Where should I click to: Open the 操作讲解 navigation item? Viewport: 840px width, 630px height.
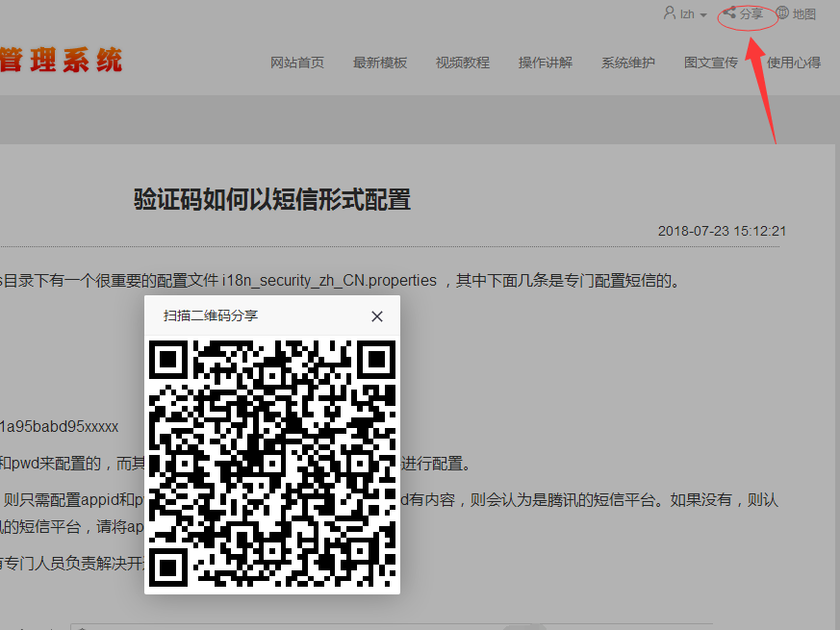tap(546, 63)
